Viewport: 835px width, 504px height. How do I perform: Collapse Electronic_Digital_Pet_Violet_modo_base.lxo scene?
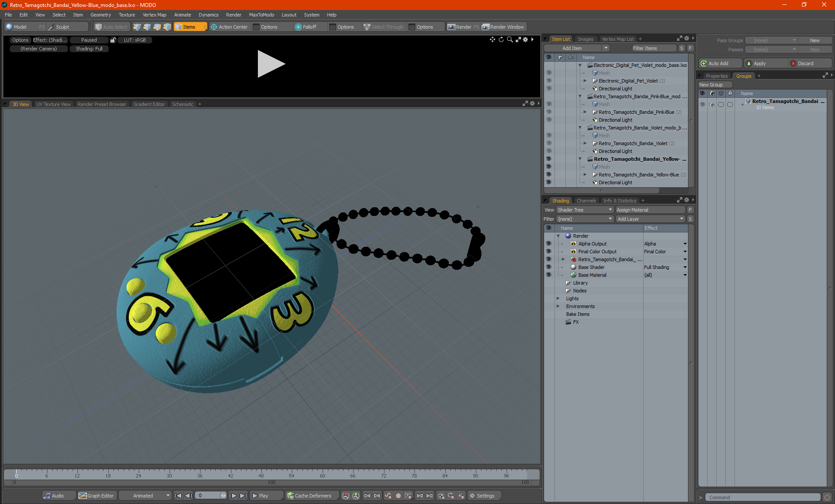tap(580, 65)
